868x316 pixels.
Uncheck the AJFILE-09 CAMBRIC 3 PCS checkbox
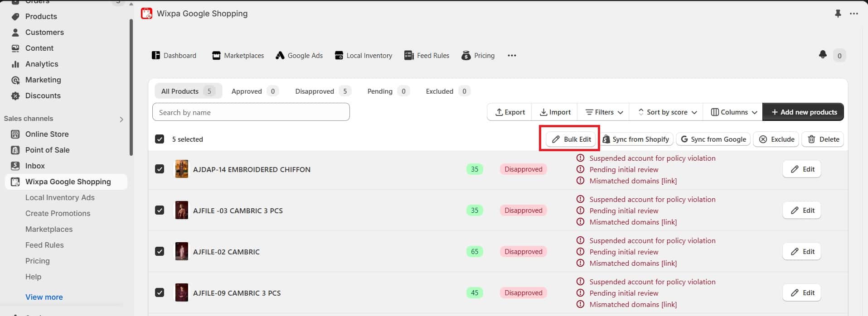tap(160, 292)
